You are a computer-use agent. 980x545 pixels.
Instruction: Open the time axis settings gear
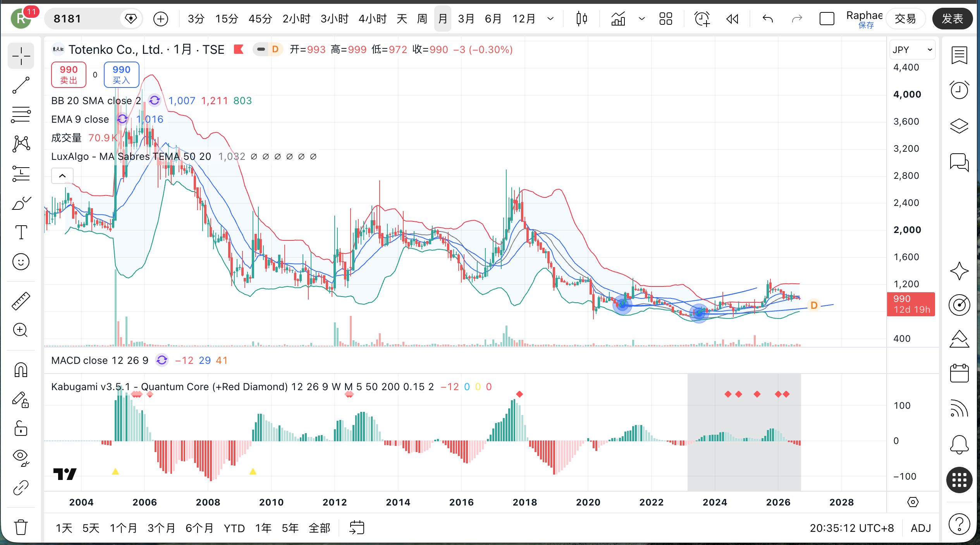click(913, 502)
